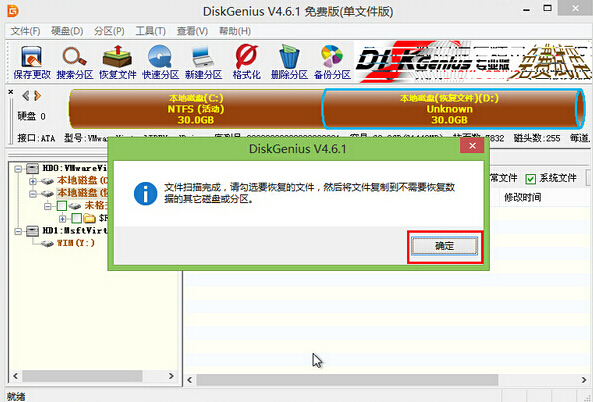Expand the first 本地磁盘 partition node

(x=33, y=181)
